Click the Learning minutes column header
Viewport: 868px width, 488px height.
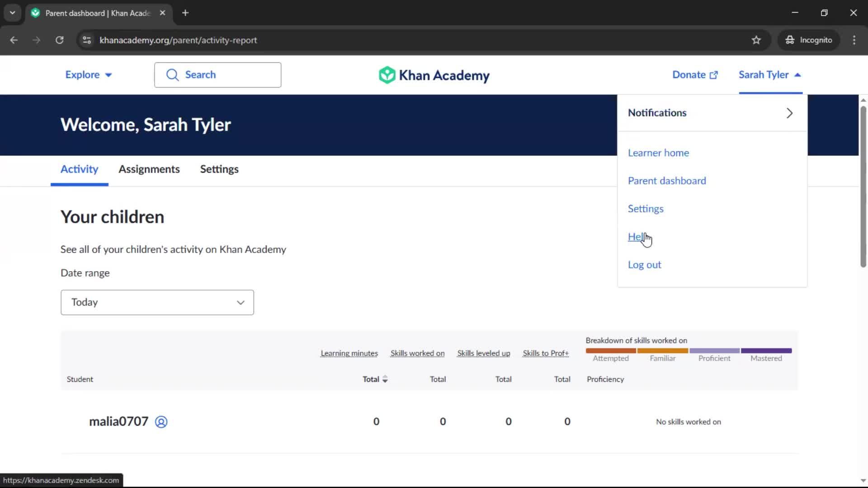[x=349, y=353]
